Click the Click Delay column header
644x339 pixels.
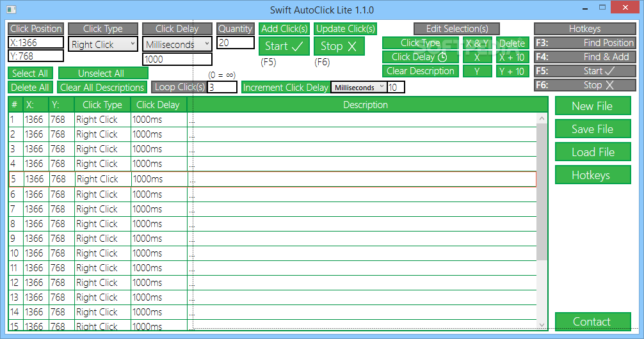158,105
